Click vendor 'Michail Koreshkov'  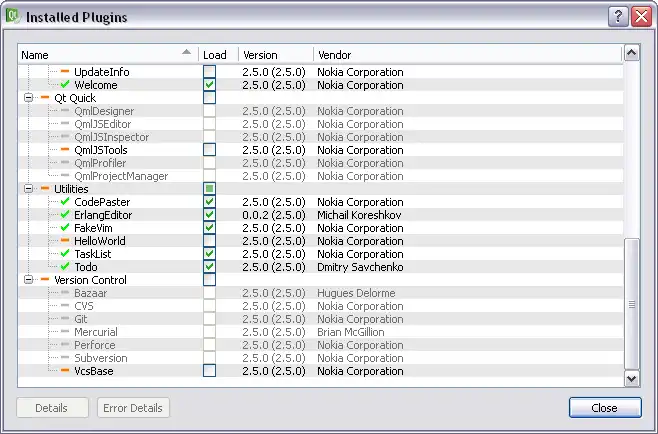pyautogui.click(x=359, y=215)
